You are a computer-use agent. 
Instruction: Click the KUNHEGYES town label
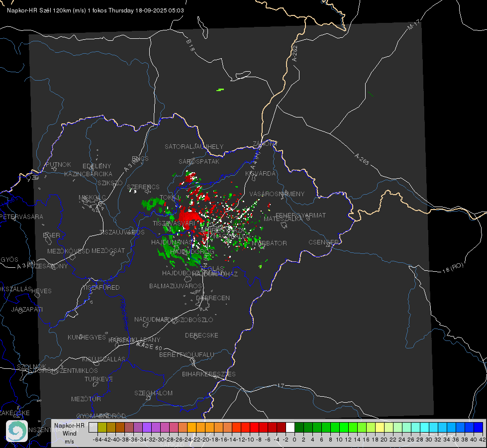(x=87, y=337)
